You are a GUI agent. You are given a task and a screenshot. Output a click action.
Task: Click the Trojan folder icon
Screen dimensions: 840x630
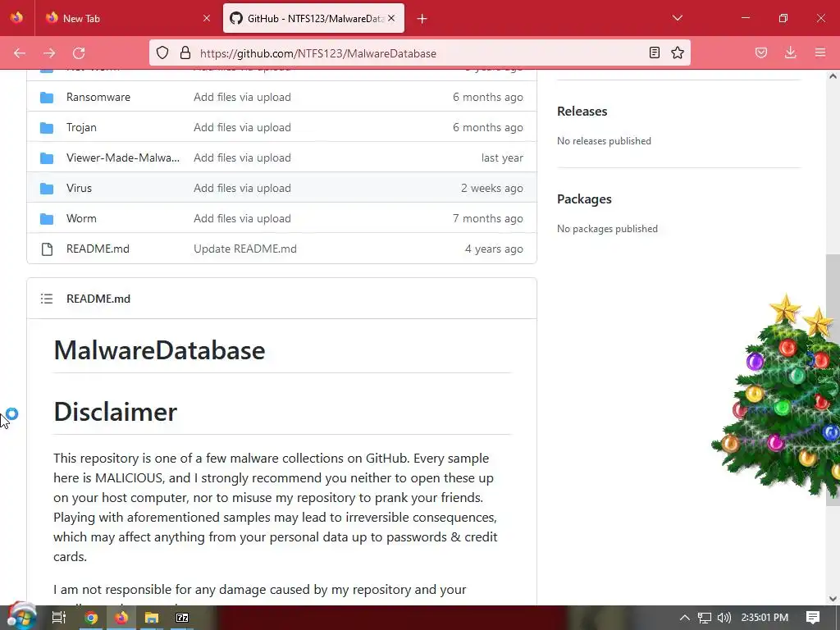pos(47,127)
